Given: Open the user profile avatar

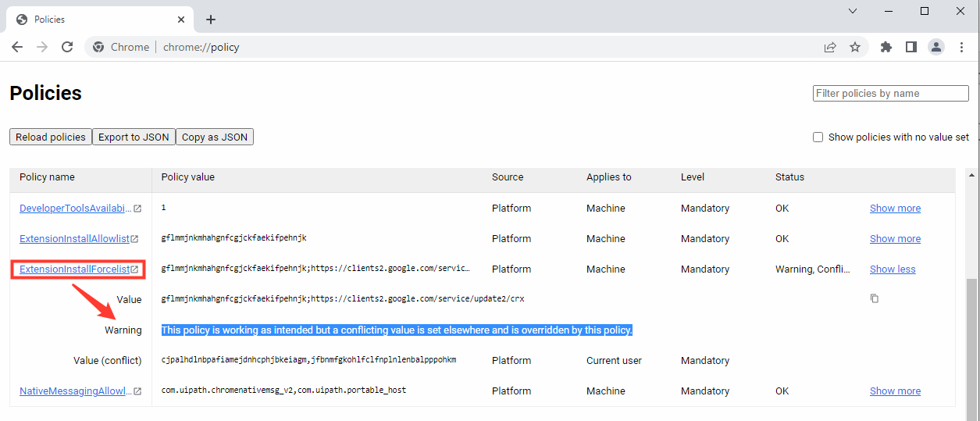Looking at the screenshot, I should (x=935, y=47).
